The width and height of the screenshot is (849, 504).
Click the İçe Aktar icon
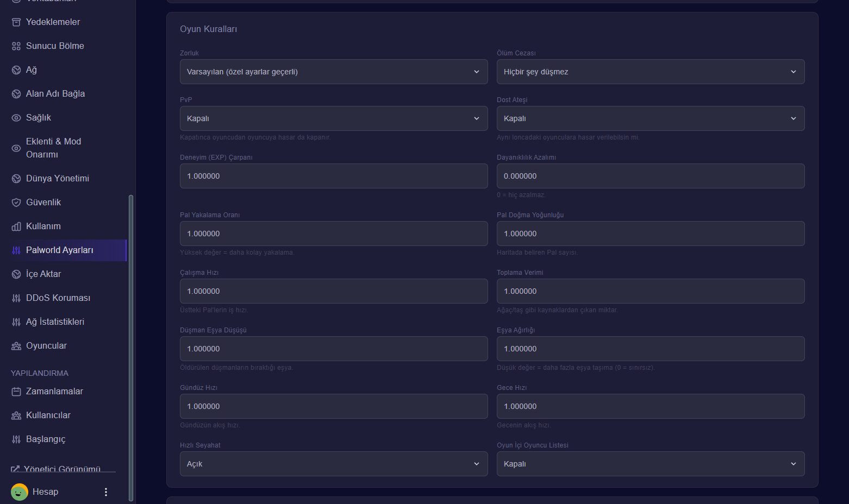point(16,274)
